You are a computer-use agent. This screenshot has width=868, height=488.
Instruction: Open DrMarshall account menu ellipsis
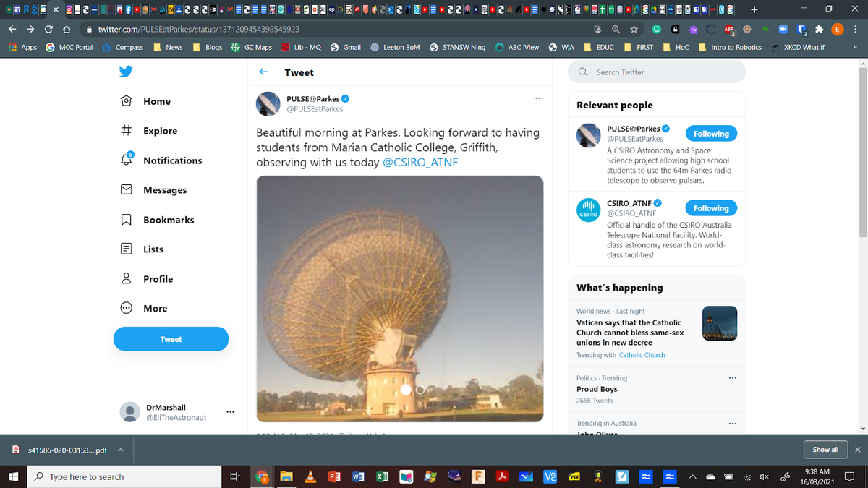[x=230, y=412]
